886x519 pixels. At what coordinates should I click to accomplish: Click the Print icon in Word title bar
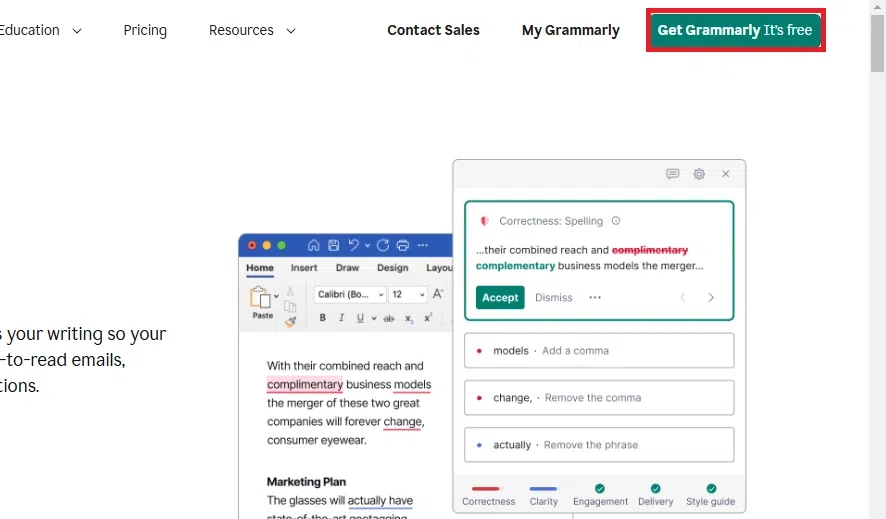pyautogui.click(x=403, y=245)
